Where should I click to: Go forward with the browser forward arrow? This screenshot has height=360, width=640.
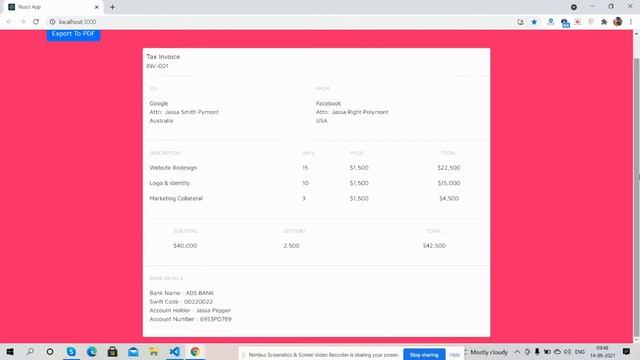(22, 22)
